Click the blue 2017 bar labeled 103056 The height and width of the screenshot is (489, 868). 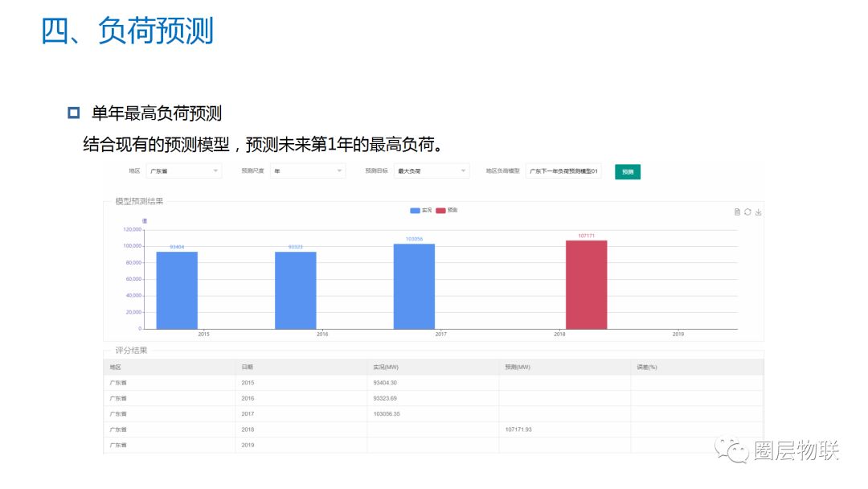(x=414, y=286)
